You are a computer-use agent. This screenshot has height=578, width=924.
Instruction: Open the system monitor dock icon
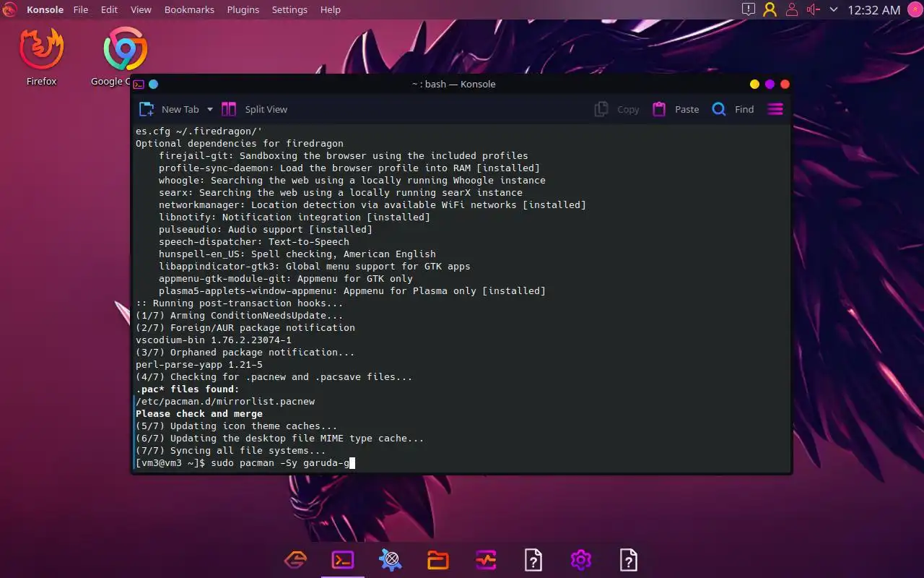[x=486, y=559]
